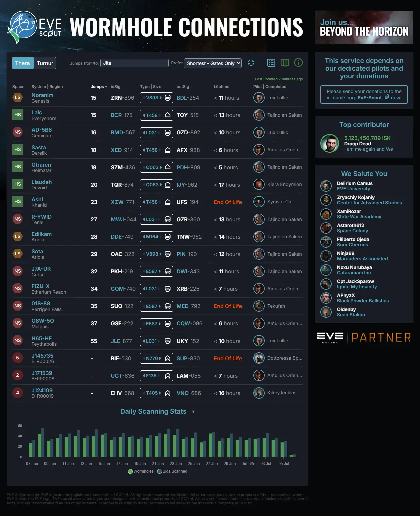This screenshot has width=420, height=516.
Task: Click class 4 badge for J124109
Action: (18, 393)
